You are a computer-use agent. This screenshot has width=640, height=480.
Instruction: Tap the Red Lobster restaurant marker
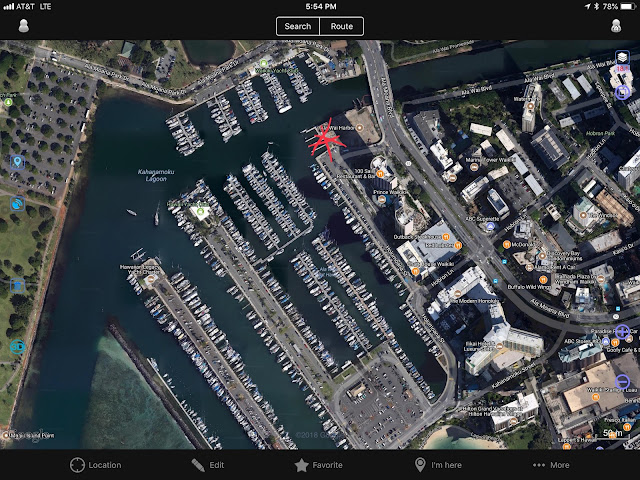(458, 245)
